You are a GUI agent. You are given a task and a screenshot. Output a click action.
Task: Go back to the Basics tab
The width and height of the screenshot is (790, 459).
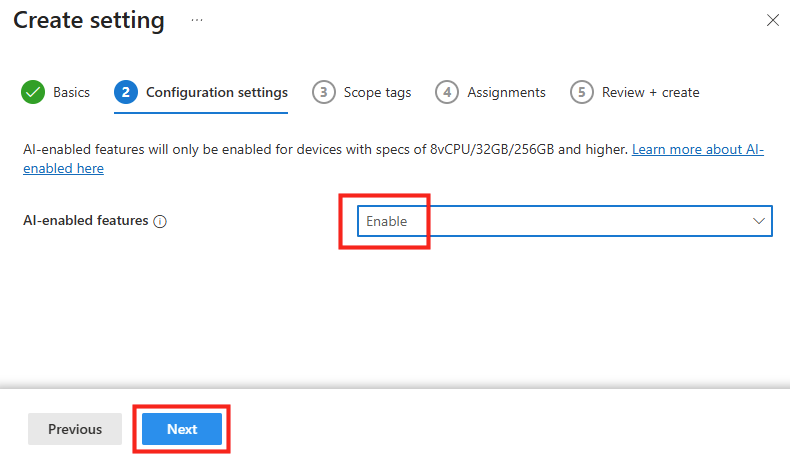tap(71, 92)
